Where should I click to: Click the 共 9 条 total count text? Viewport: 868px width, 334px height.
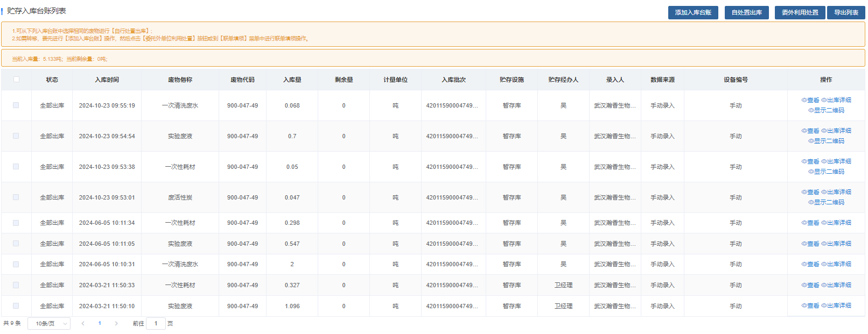click(12, 323)
